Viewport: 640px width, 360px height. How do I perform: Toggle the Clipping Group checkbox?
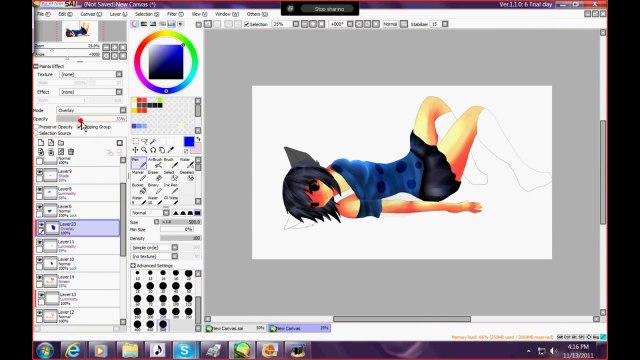coord(80,127)
